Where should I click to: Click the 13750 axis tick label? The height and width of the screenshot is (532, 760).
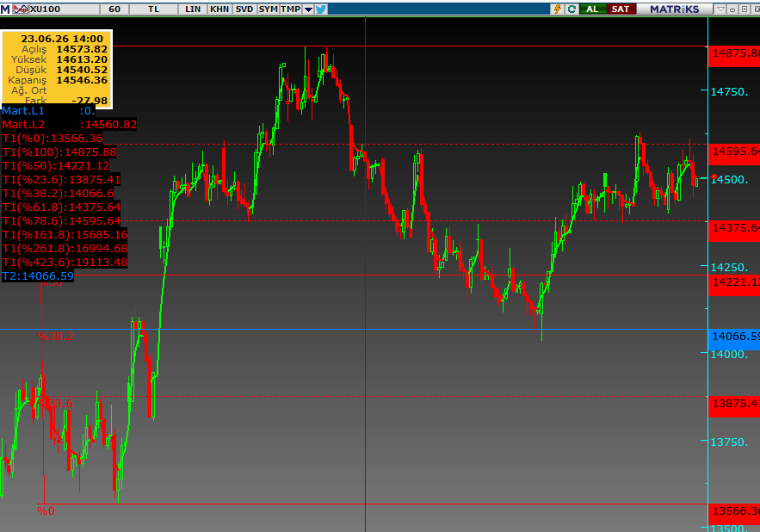click(x=730, y=442)
